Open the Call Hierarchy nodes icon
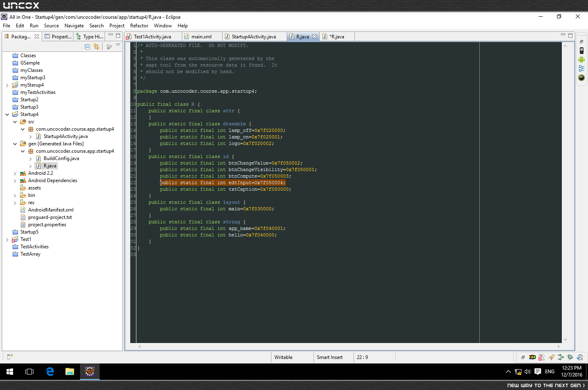The height and width of the screenshot is (390, 588). pos(561,357)
